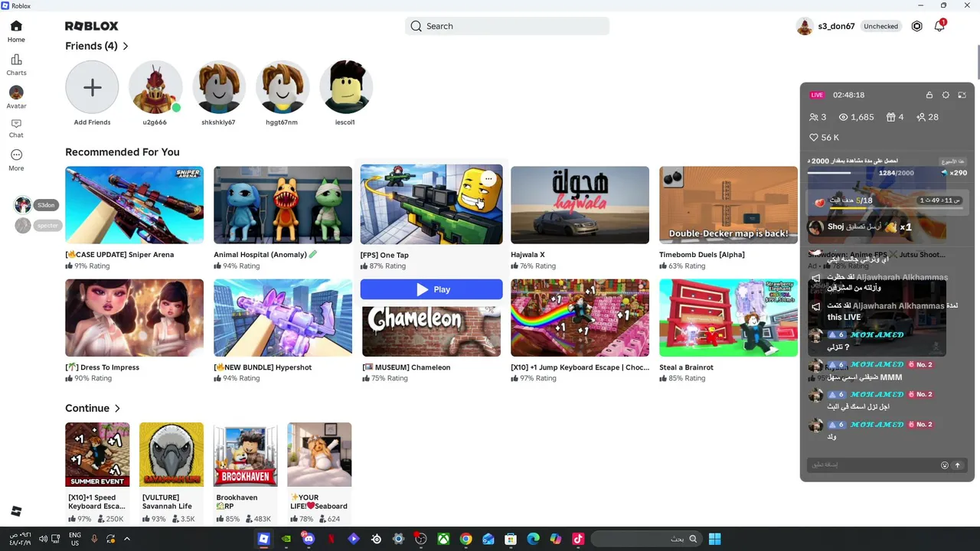Image resolution: width=980 pixels, height=551 pixels.
Task: Open friend shkshkly67's avatar
Action: tap(218, 87)
